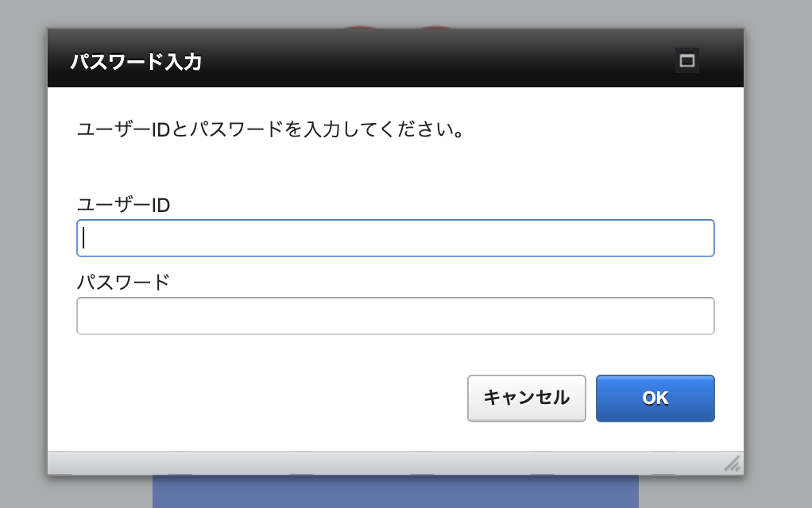Image resolution: width=812 pixels, height=508 pixels.
Task: Click the キャンセル button
Action: click(526, 398)
